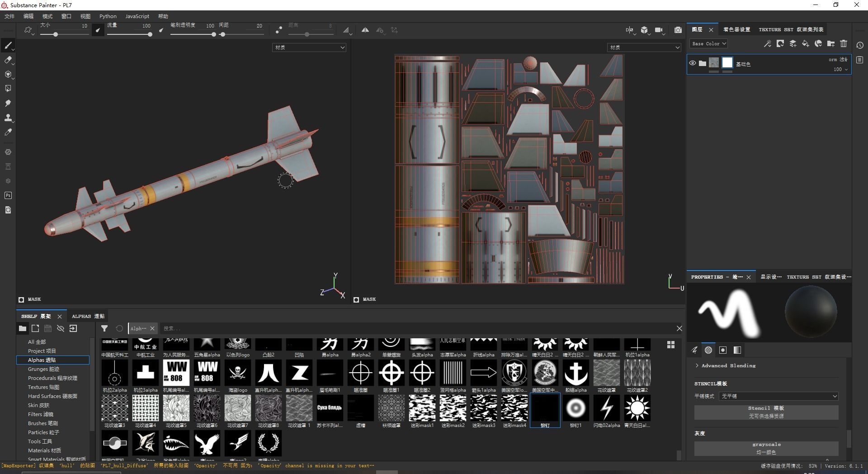
Task: Toggle the symmetry icon in top toolbar
Action: coord(365,30)
